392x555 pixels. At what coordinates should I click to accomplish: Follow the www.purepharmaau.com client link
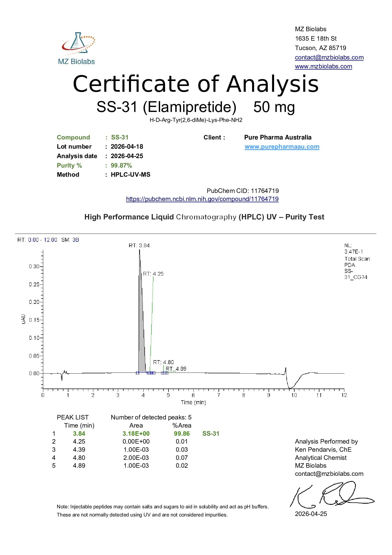pos(282,147)
